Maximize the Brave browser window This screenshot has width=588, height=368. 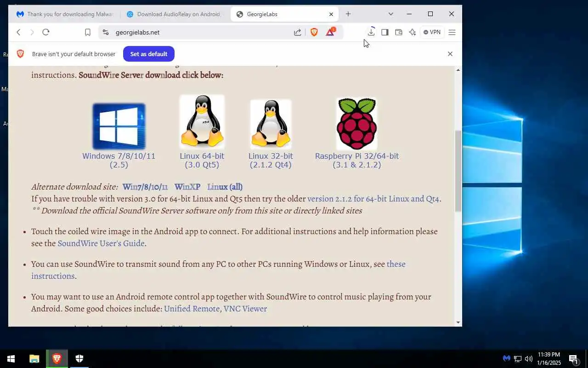(x=430, y=14)
